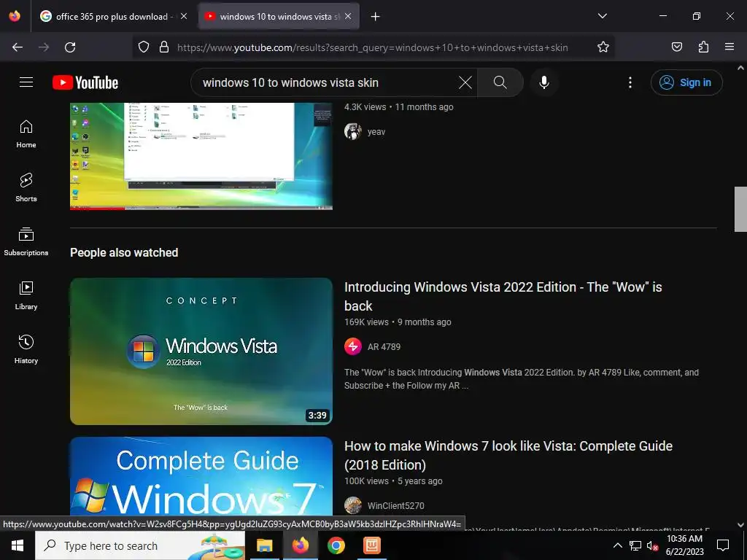Open Complete Guide Windows 7 thumbnail
The width and height of the screenshot is (747, 560).
click(201, 476)
